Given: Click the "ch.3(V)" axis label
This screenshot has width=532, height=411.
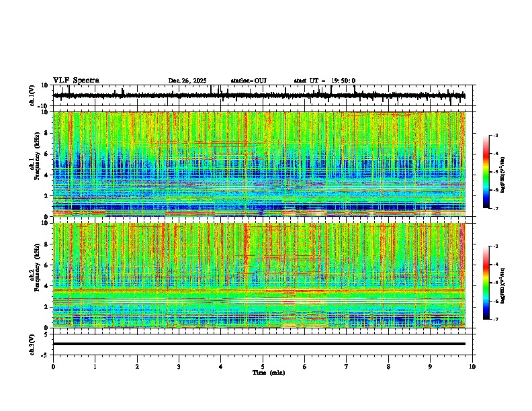Looking at the screenshot, I should pyautogui.click(x=32, y=345).
